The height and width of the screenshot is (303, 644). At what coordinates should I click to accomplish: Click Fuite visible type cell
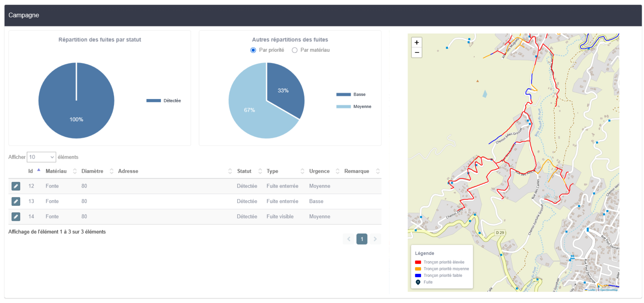(x=280, y=217)
